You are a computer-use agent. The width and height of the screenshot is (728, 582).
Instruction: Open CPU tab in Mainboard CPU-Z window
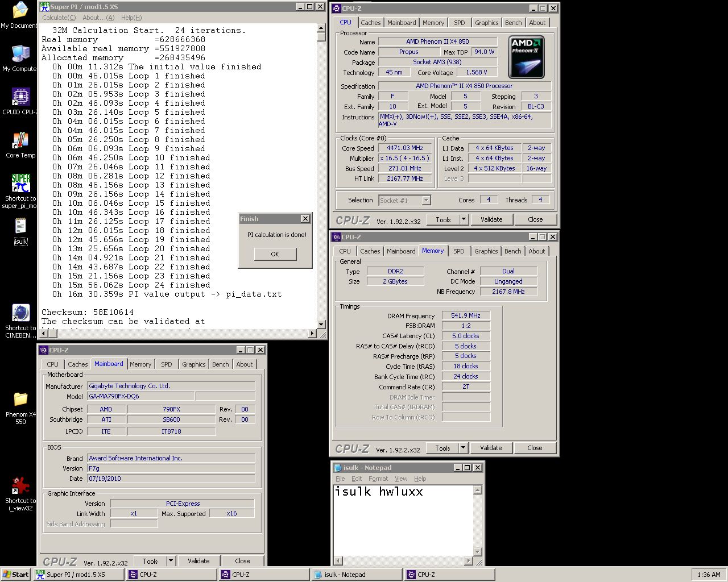pyautogui.click(x=52, y=364)
